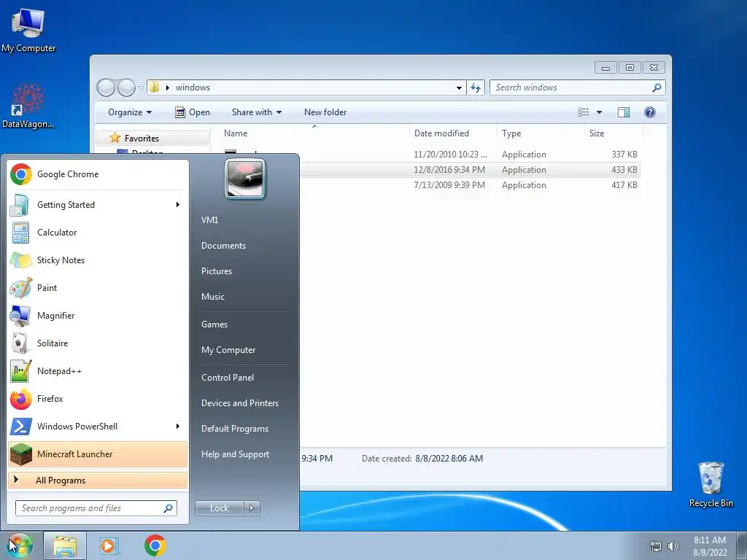The width and height of the screenshot is (747, 560).
Task: Open recent pages dropdown next to Forward
Action: pos(141,88)
